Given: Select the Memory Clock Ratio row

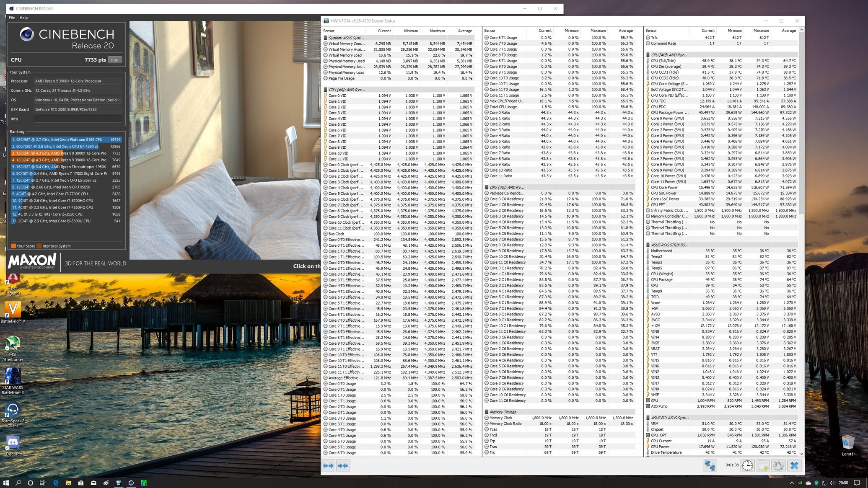Looking at the screenshot, I should click(559, 423).
